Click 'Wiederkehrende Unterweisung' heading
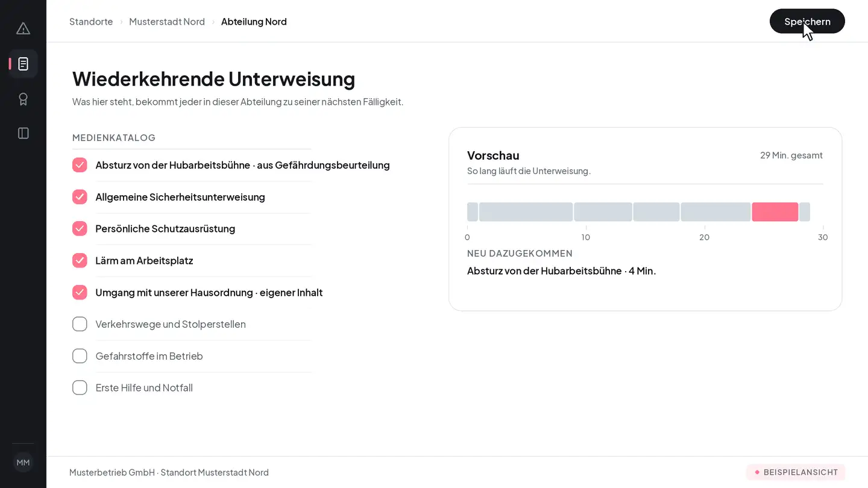This screenshot has width=868, height=488. pos(214,79)
